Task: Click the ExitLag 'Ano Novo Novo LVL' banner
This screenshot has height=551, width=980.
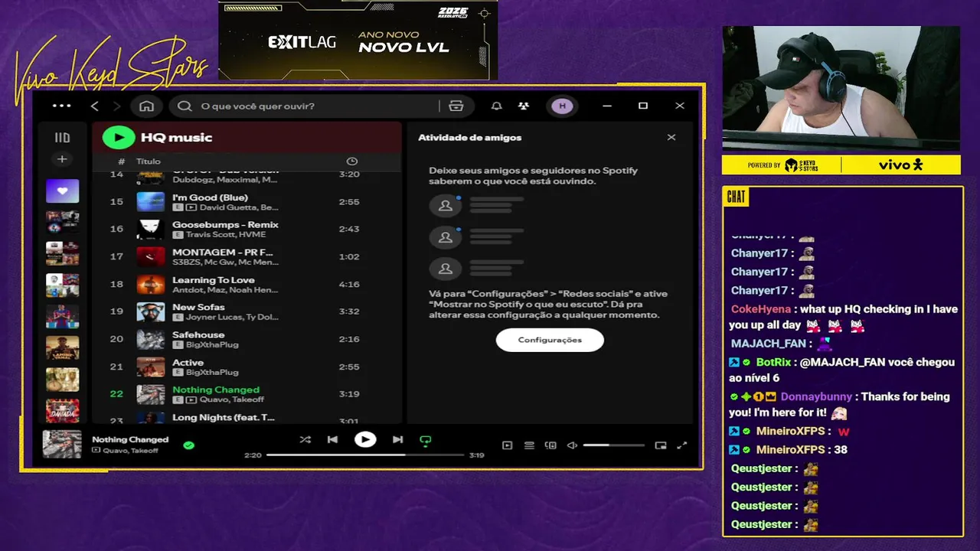Action: pos(358,40)
